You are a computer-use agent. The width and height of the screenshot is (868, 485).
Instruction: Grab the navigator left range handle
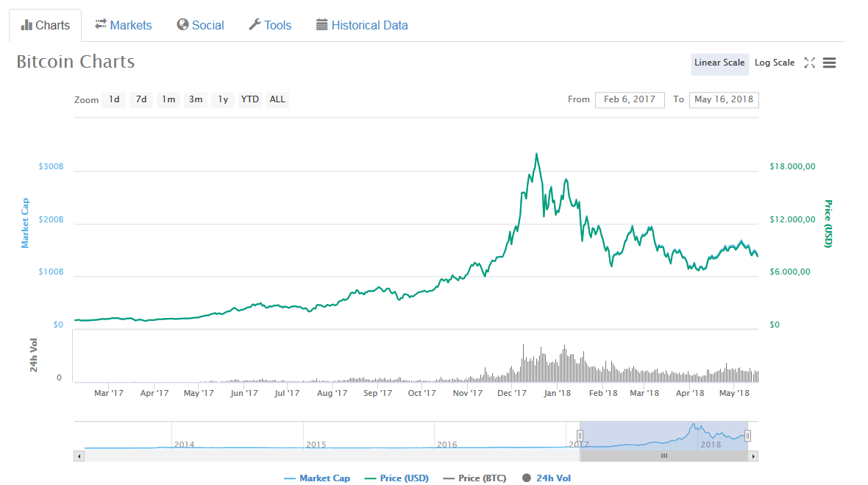pyautogui.click(x=580, y=436)
